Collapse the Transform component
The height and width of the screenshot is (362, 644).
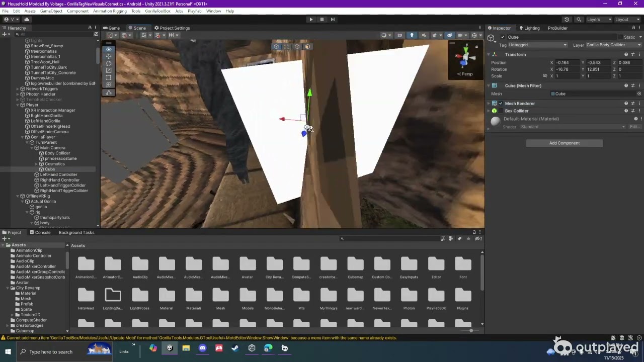[x=489, y=55]
